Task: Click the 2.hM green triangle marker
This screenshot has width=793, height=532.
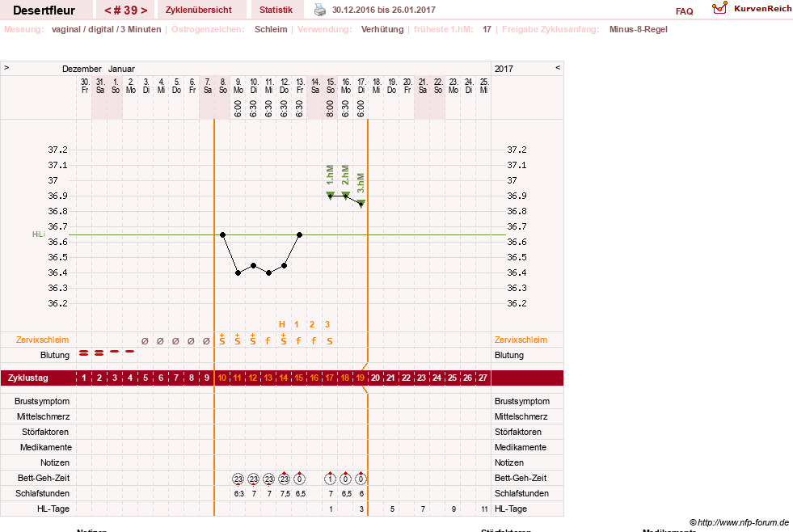Action: pos(346,196)
